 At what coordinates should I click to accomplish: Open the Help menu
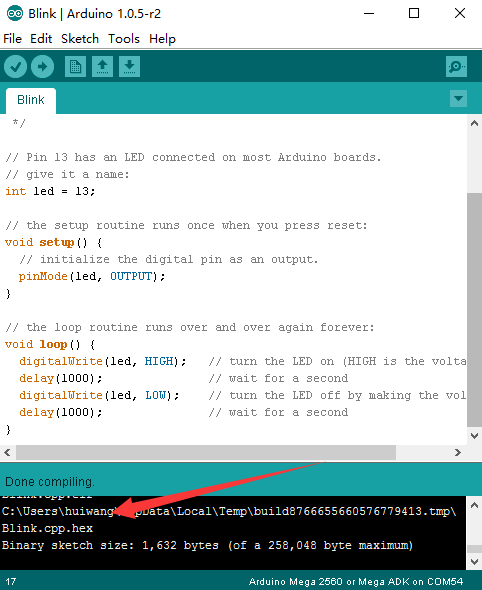[162, 39]
